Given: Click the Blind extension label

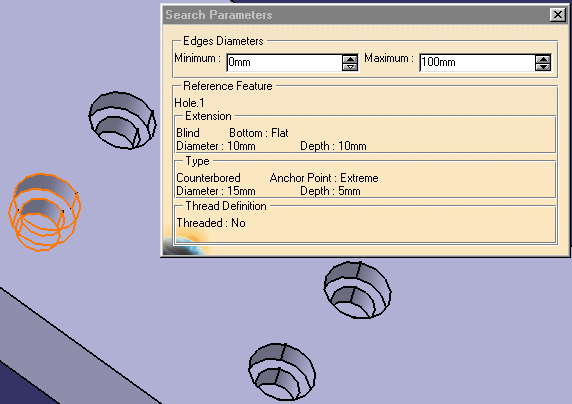Looking at the screenshot, I should pyautogui.click(x=188, y=133).
